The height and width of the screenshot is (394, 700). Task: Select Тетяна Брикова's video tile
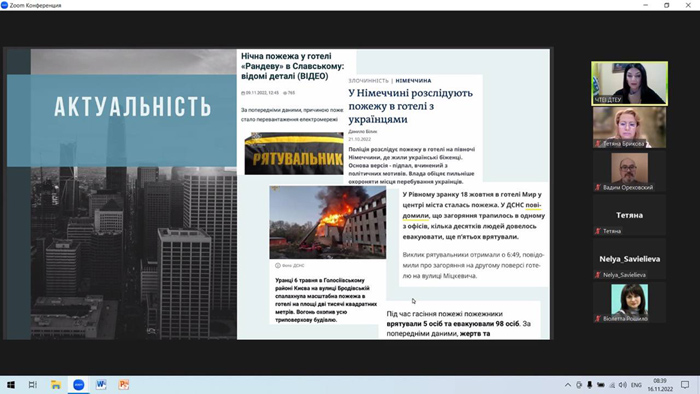tap(629, 127)
